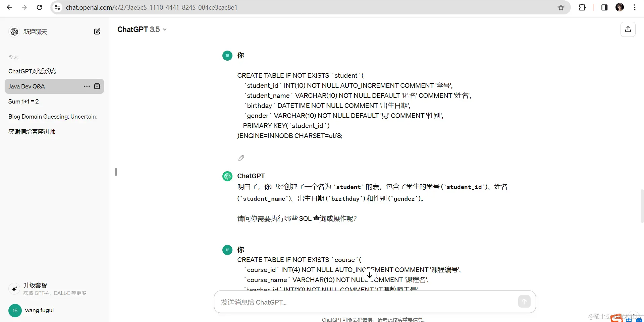Screen dimensions: 644x322
Task: Collapse sidebar with the vertical handle
Action: 116,172
